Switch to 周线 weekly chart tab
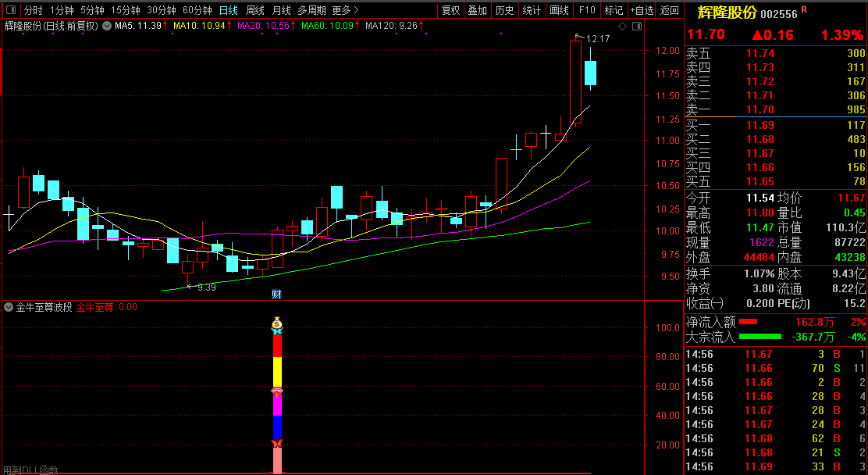The height and width of the screenshot is (475, 868). pyautogui.click(x=255, y=10)
